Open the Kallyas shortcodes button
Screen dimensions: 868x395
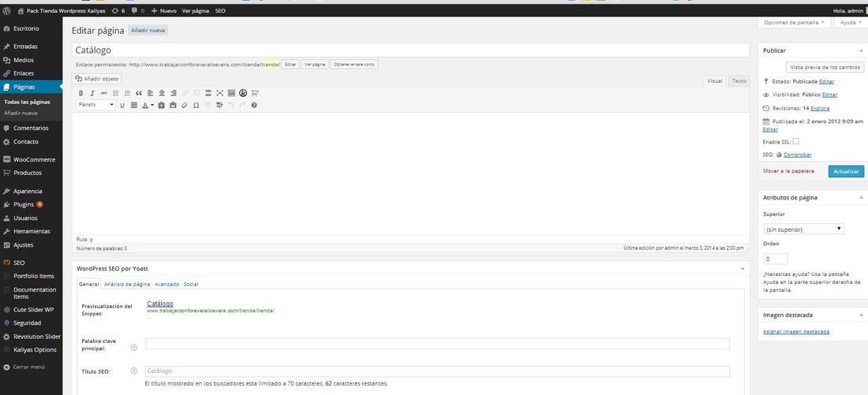(x=243, y=93)
